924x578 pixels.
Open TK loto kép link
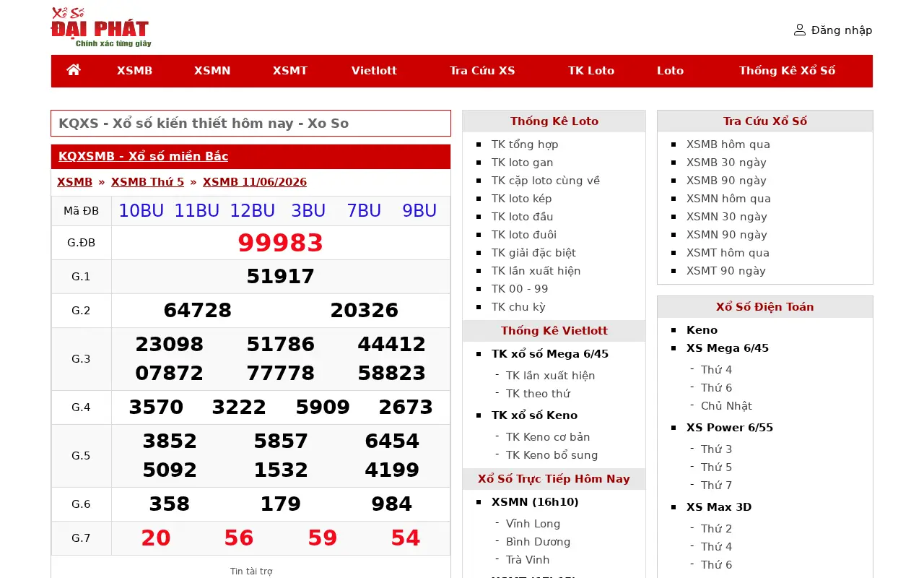click(x=522, y=199)
